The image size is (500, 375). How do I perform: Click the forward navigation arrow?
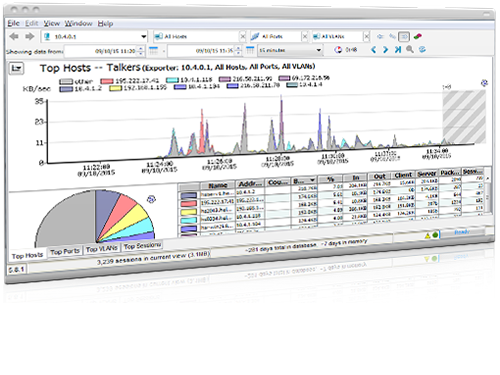[30, 36]
